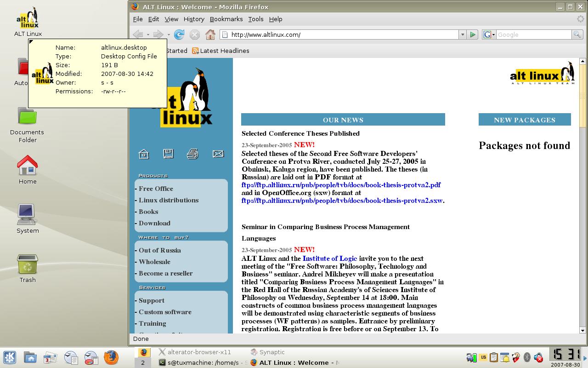Open Latest Headlines bookmark feed
The height and width of the screenshot is (368, 588).
coord(220,51)
